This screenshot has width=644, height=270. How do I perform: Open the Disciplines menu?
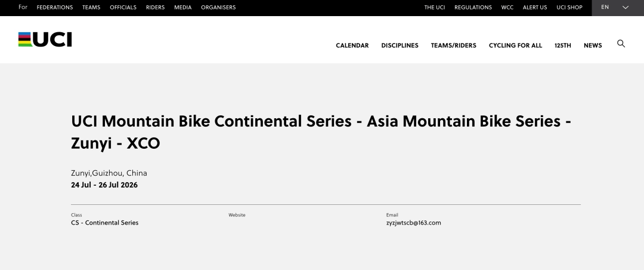(400, 45)
